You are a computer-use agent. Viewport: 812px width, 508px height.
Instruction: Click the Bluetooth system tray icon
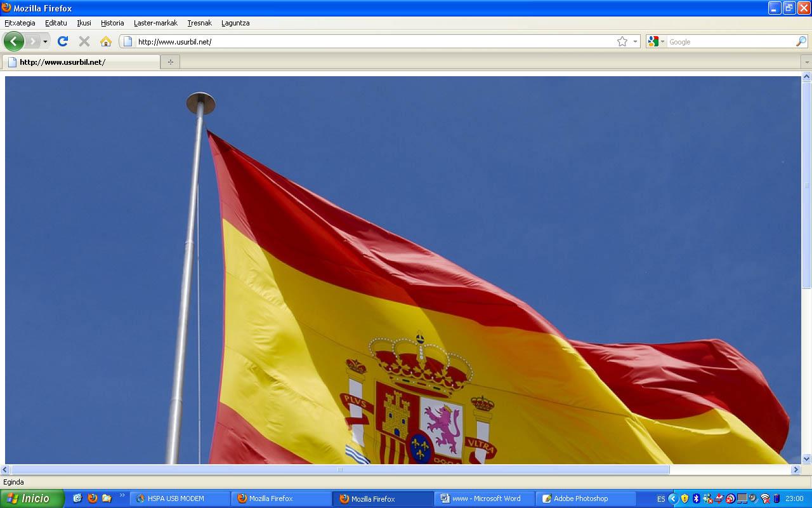(x=696, y=498)
